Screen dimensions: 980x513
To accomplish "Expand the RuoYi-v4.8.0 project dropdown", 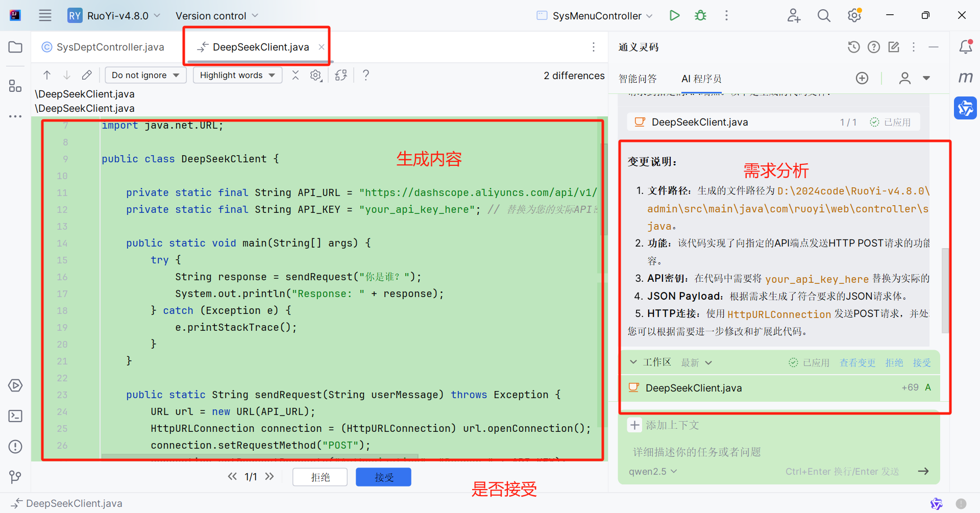I will coord(114,16).
